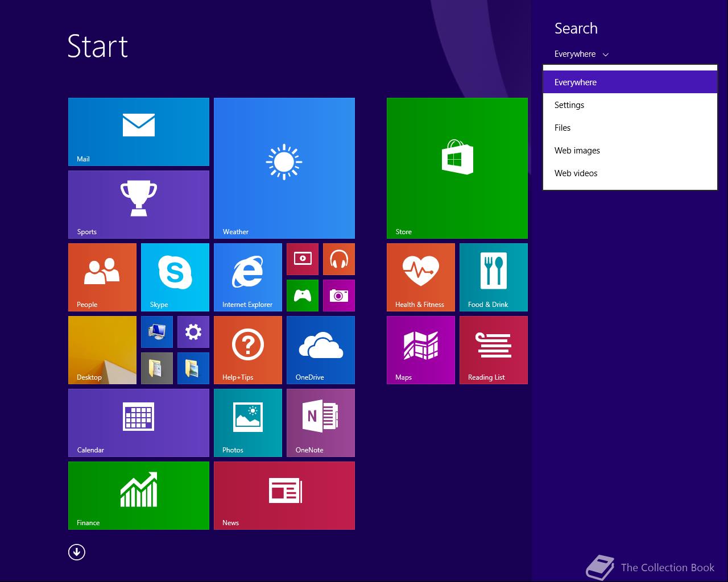728x582 pixels.
Task: Open the small Documents folder tile
Action: (x=157, y=368)
